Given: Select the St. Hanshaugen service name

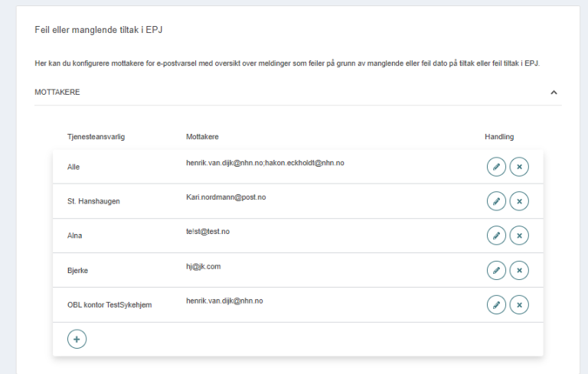Looking at the screenshot, I should (93, 201).
